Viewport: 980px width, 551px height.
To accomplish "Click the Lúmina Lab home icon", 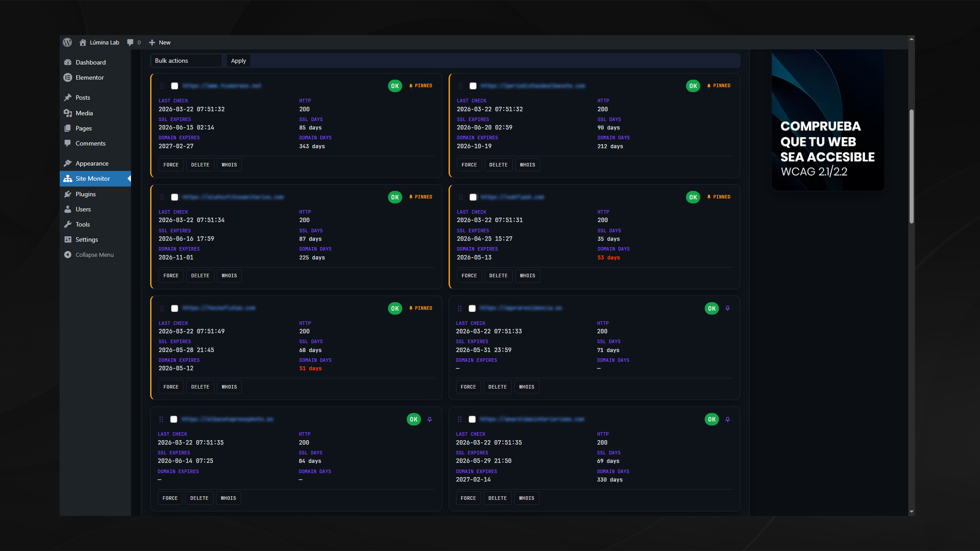I will click(83, 42).
